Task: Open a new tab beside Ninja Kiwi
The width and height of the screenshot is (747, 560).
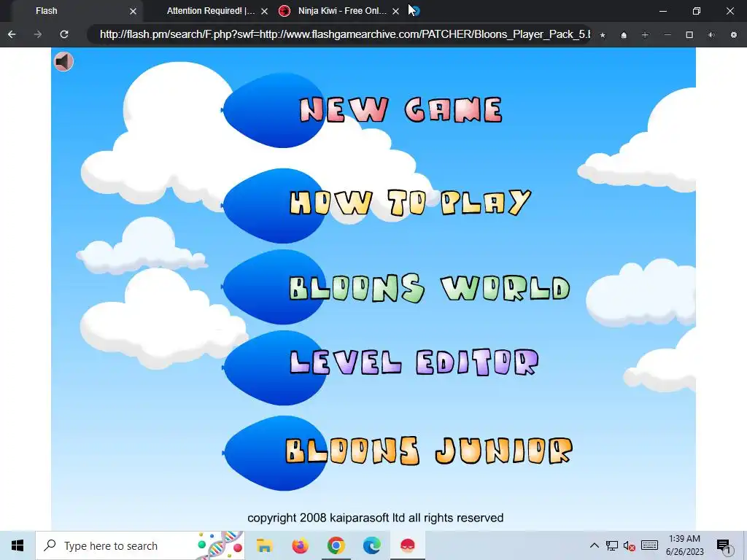Action: pos(414,10)
